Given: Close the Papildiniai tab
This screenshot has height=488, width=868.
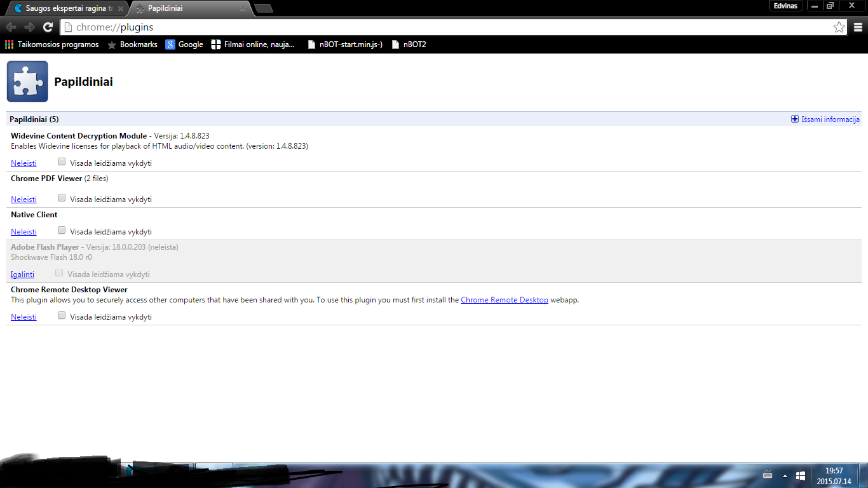Looking at the screenshot, I should click(242, 9).
